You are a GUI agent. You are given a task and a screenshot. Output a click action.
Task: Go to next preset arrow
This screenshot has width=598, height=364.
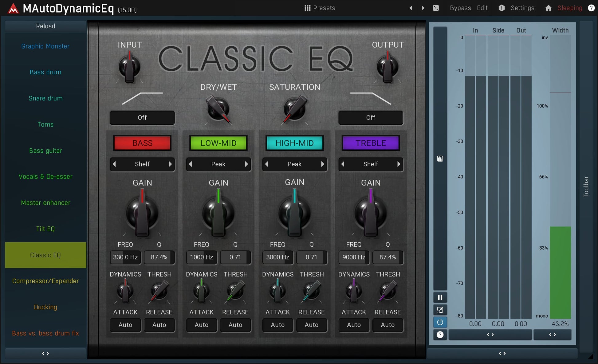click(x=423, y=8)
